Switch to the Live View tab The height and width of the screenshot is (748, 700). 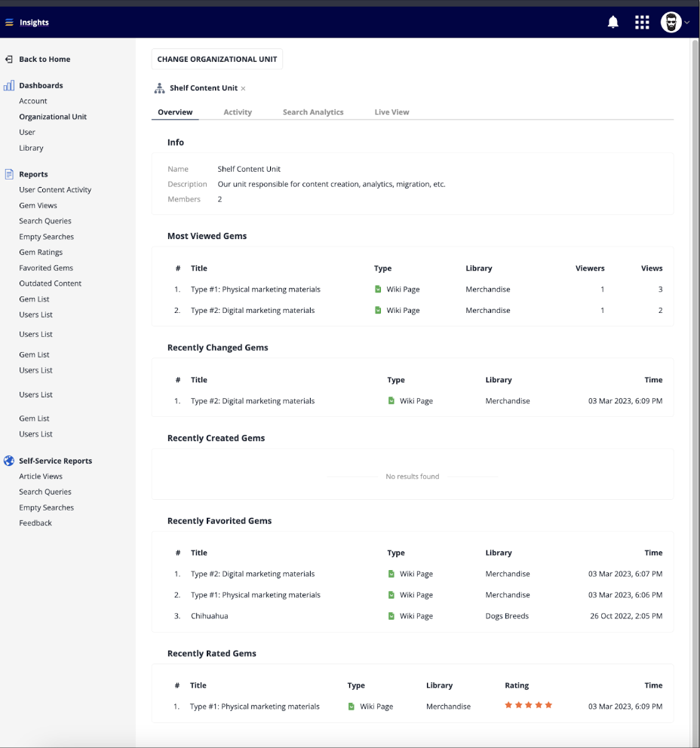coord(391,112)
